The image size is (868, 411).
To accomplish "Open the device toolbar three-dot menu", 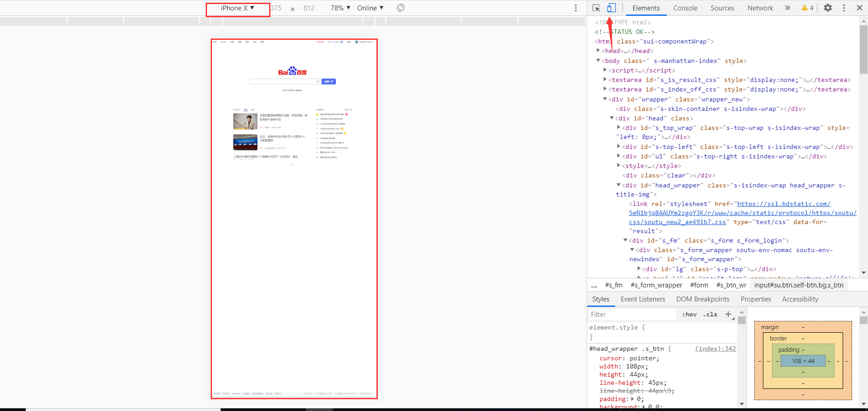I will point(576,8).
